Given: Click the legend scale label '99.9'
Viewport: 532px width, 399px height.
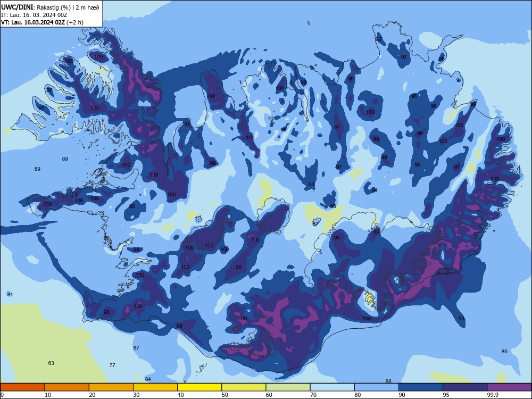Looking at the screenshot, I should (493, 395).
